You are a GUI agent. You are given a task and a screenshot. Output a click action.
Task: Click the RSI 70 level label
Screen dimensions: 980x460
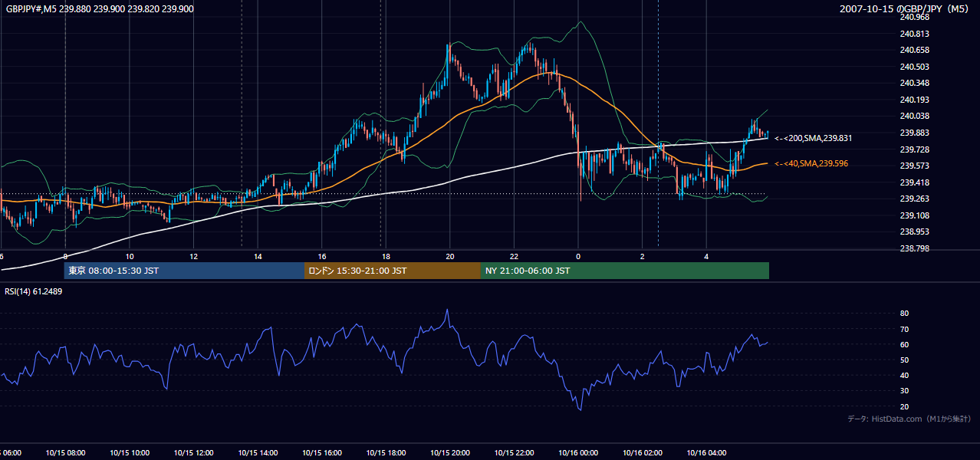pyautogui.click(x=904, y=329)
